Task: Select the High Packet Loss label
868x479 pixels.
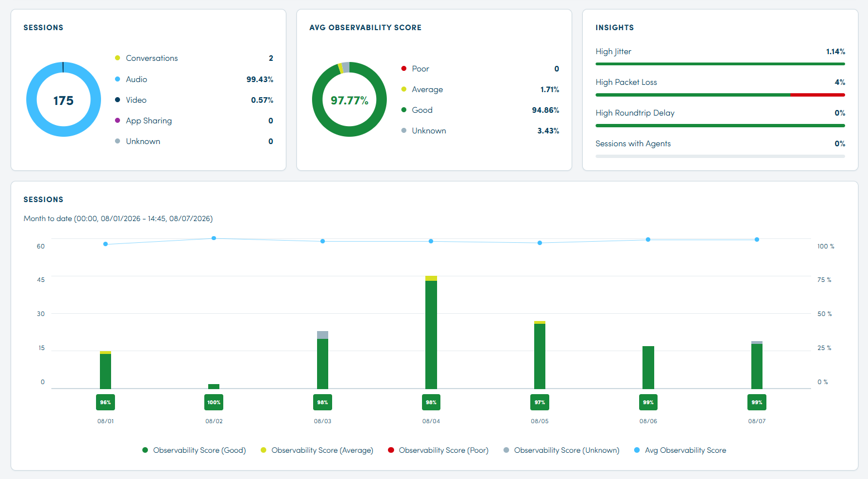Action: click(x=626, y=82)
